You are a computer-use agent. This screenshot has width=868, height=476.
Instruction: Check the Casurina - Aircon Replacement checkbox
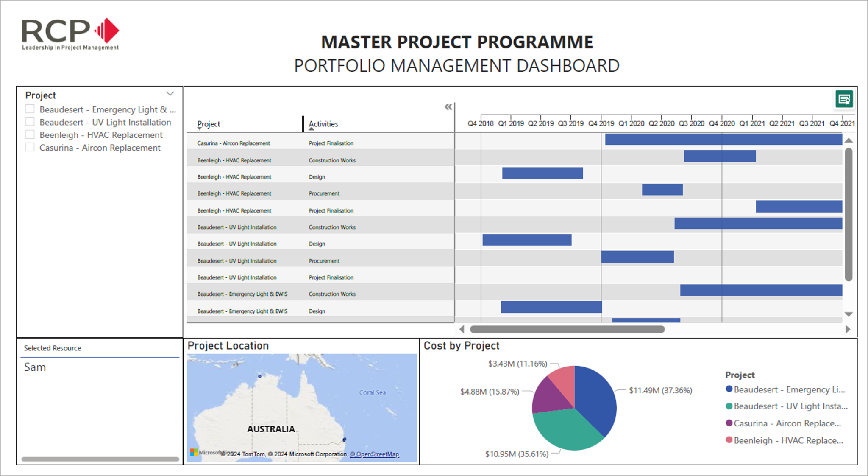pos(30,147)
